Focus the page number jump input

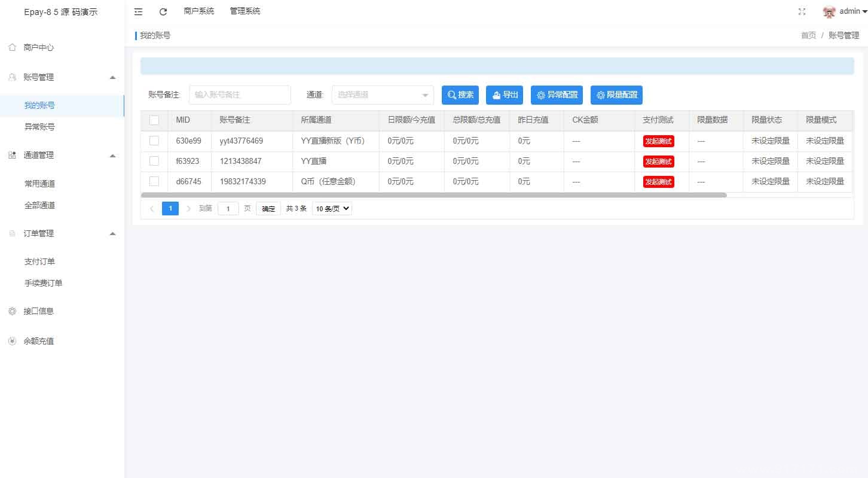click(228, 209)
